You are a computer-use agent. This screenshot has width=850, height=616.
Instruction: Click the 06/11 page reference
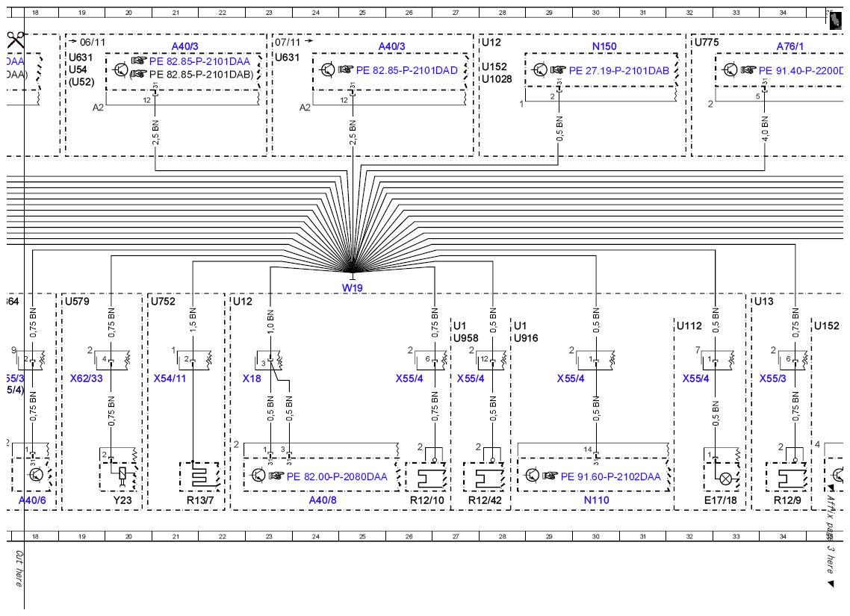coord(93,43)
